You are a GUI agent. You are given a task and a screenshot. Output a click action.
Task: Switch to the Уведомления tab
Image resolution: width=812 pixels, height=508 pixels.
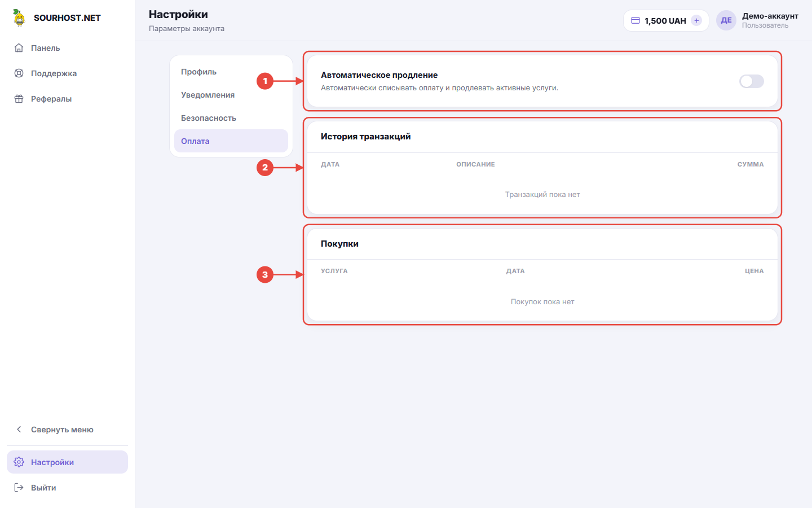[x=231, y=95]
